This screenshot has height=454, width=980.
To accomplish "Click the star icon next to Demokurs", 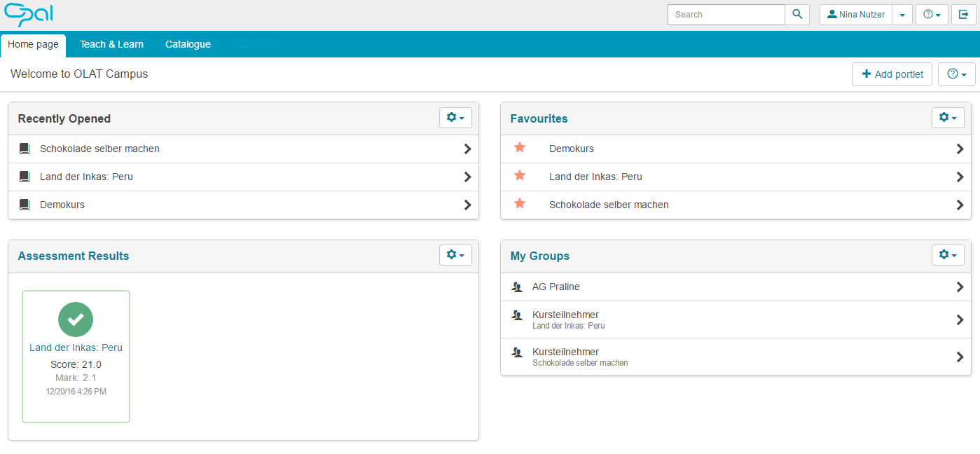I will [520, 148].
